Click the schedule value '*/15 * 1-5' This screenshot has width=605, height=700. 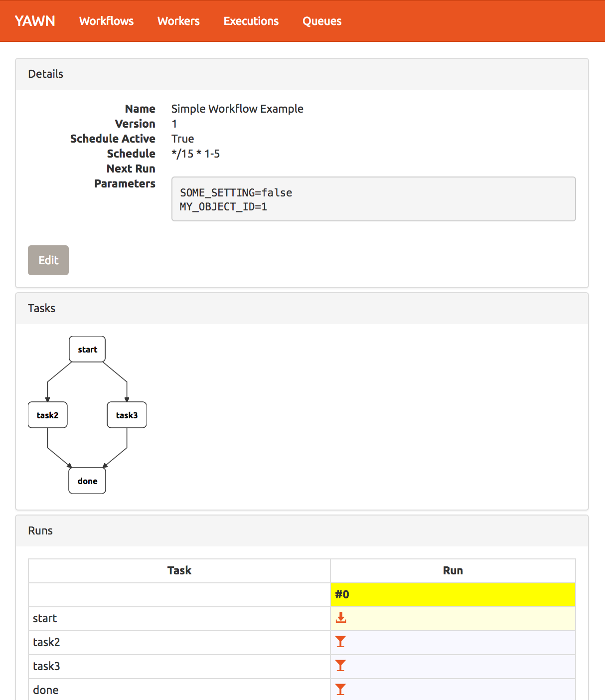196,154
